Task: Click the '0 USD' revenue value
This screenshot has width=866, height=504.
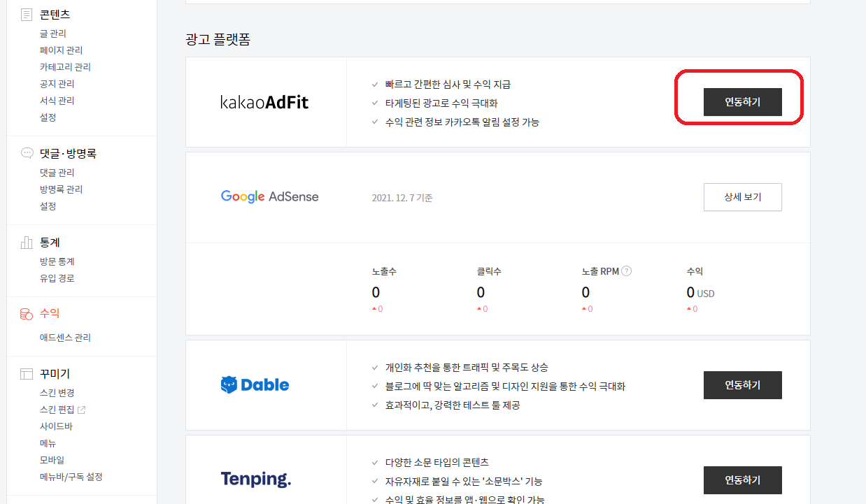Action: pos(700,292)
